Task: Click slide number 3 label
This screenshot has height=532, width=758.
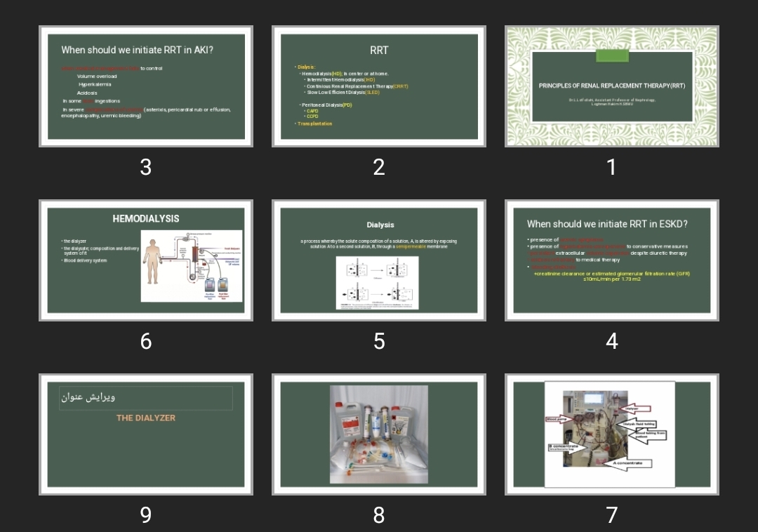Action: point(146,167)
